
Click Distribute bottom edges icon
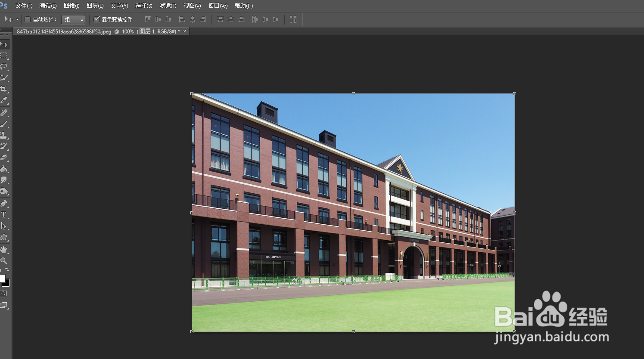pos(241,19)
